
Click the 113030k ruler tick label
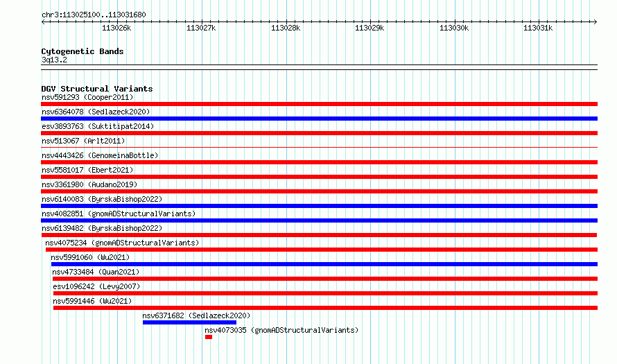point(454,28)
